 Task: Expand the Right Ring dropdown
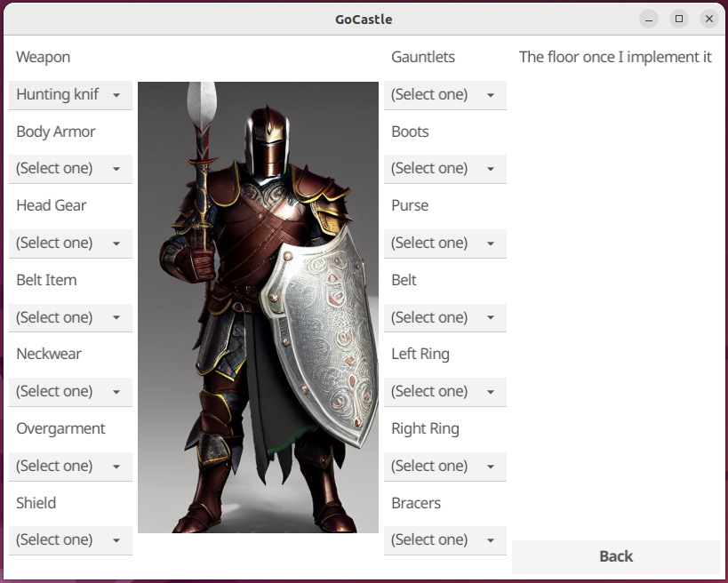444,467
